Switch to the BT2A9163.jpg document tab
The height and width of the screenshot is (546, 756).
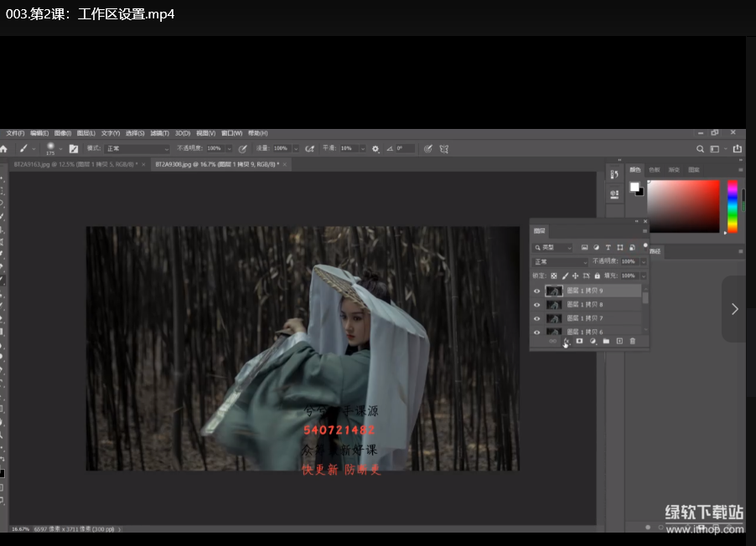point(75,164)
